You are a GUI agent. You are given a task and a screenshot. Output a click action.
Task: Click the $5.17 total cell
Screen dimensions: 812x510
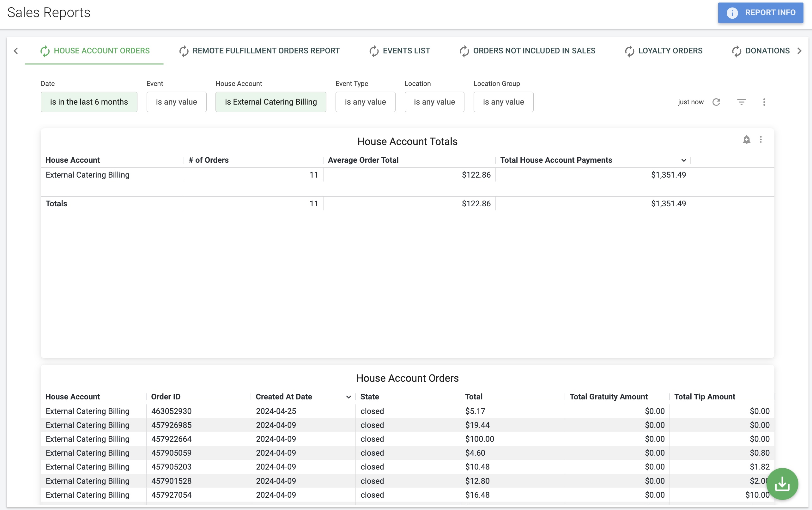tap(475, 411)
